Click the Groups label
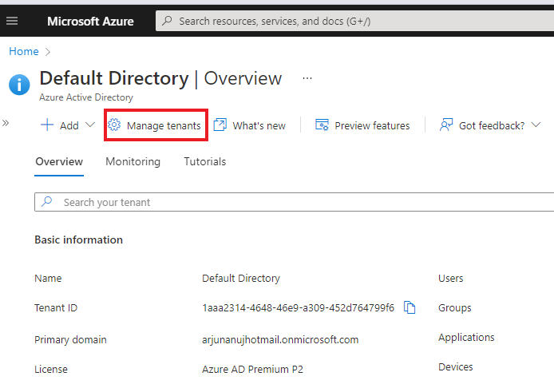Screen dimensions: 554x392 point(455,308)
